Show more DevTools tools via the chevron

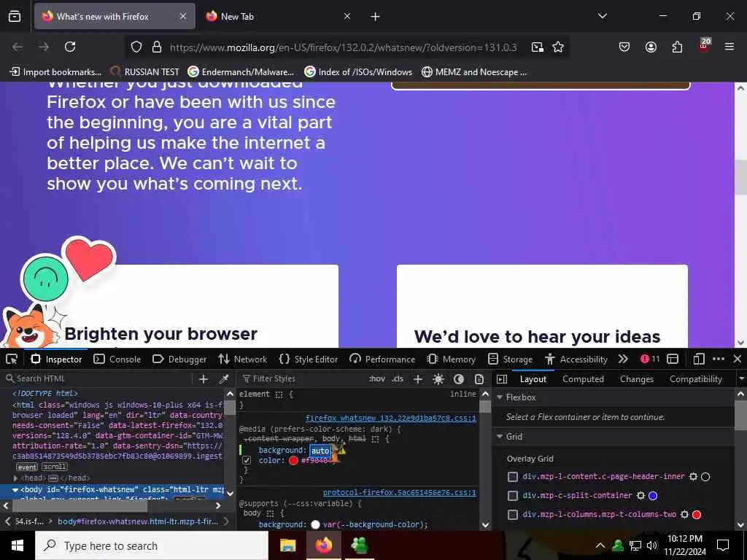point(623,359)
